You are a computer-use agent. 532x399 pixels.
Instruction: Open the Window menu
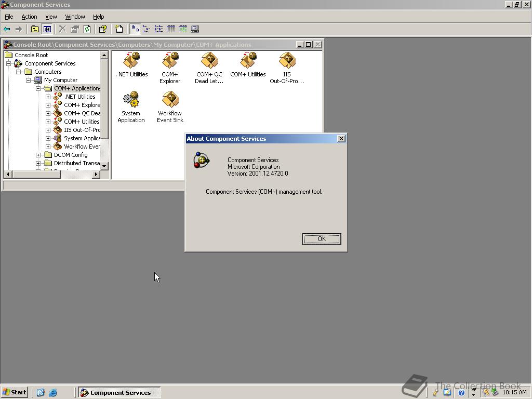[x=75, y=17]
